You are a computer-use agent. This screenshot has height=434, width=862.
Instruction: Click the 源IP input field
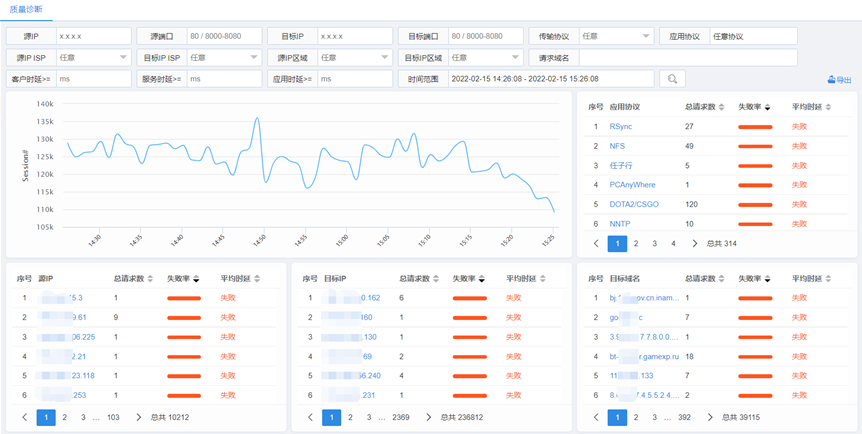(93, 36)
